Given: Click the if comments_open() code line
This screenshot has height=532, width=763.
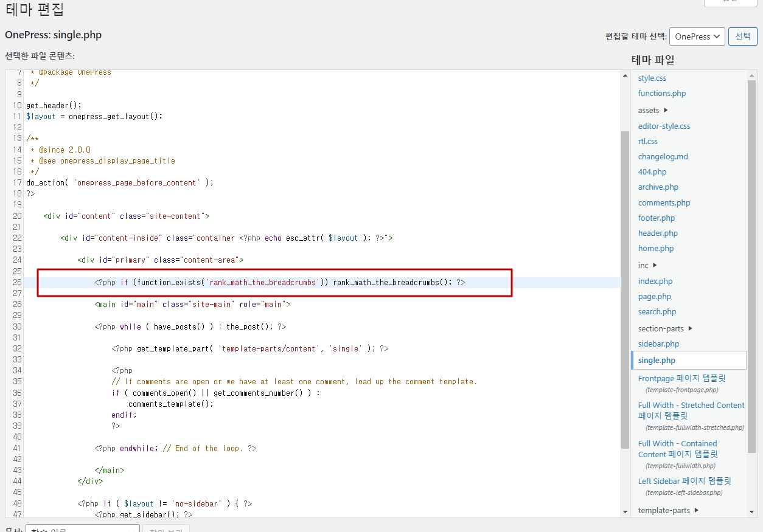Looking at the screenshot, I should (215, 393).
